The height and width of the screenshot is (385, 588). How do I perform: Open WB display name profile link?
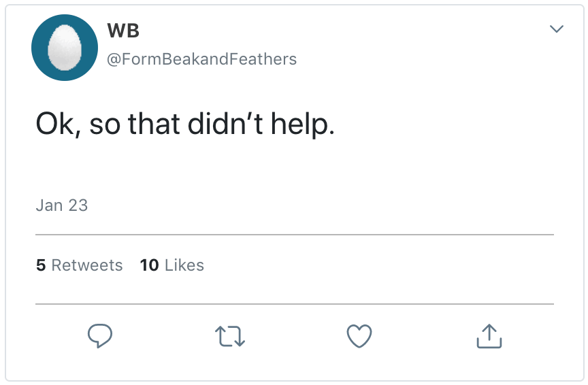click(123, 30)
